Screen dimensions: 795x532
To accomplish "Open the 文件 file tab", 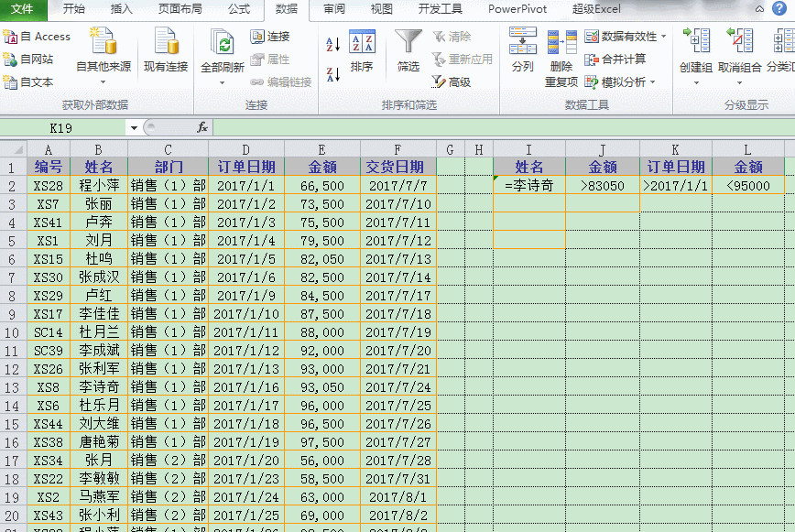I will click(23, 9).
